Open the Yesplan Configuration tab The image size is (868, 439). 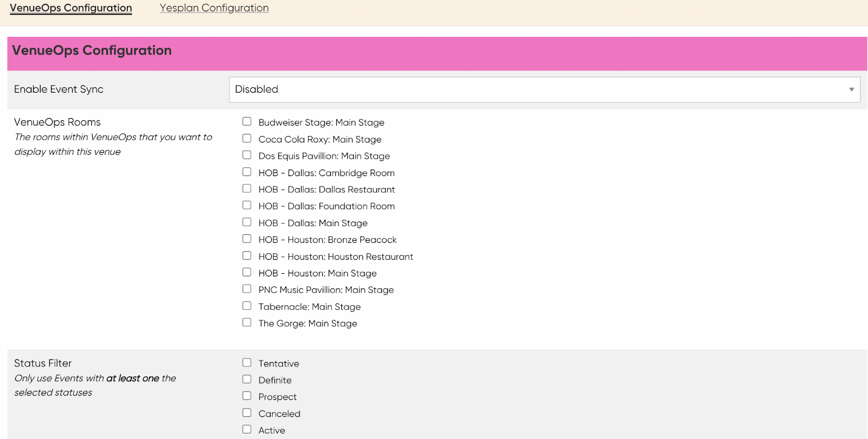pos(214,8)
